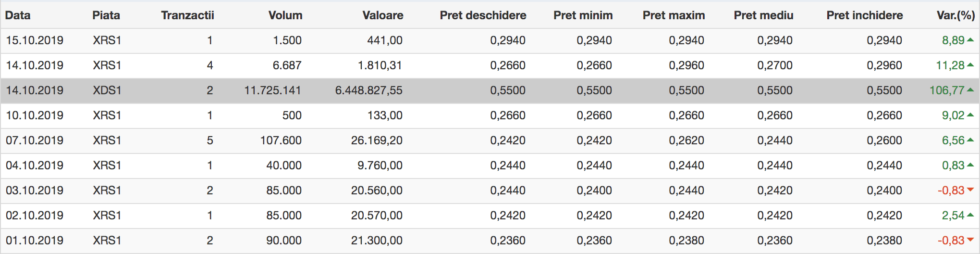Click the Var.(%) column header
Screen dimensions: 980x254
[956, 15]
